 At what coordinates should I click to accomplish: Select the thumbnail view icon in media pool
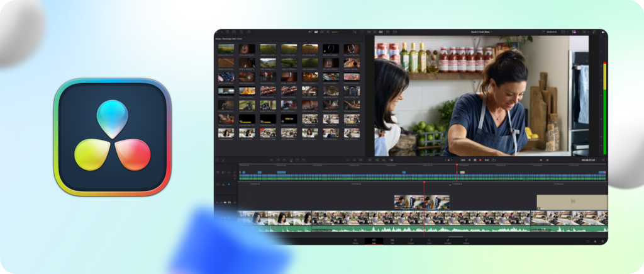point(316,31)
